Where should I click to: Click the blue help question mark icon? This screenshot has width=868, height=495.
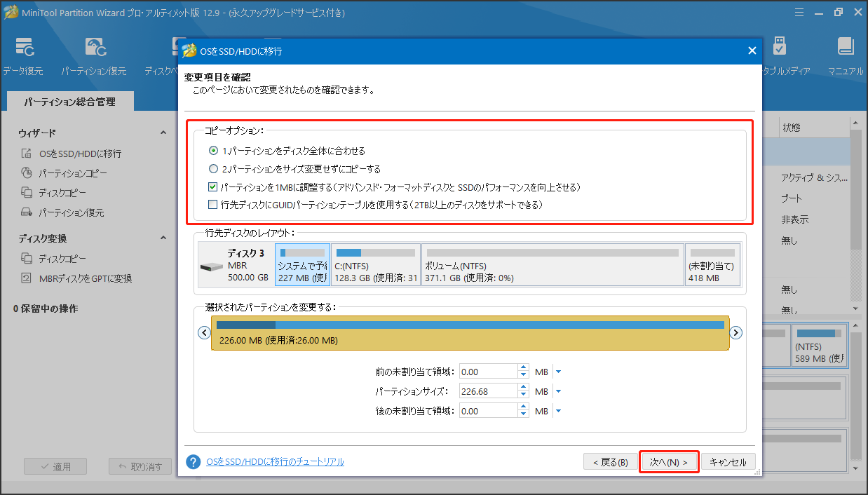point(194,462)
